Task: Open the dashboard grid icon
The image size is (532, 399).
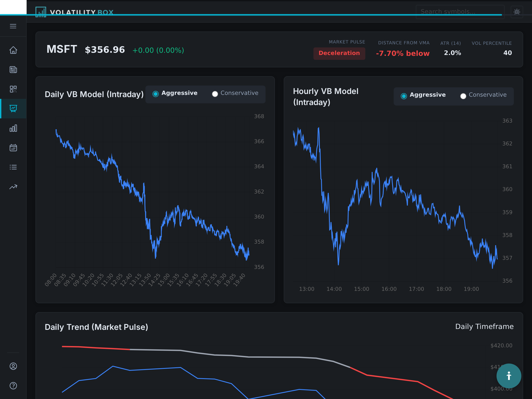Action: pos(13,89)
